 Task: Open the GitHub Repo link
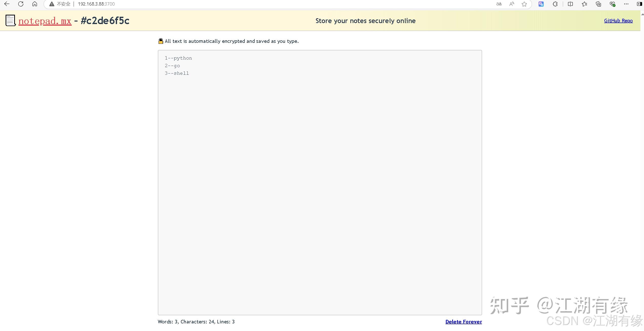(x=618, y=21)
